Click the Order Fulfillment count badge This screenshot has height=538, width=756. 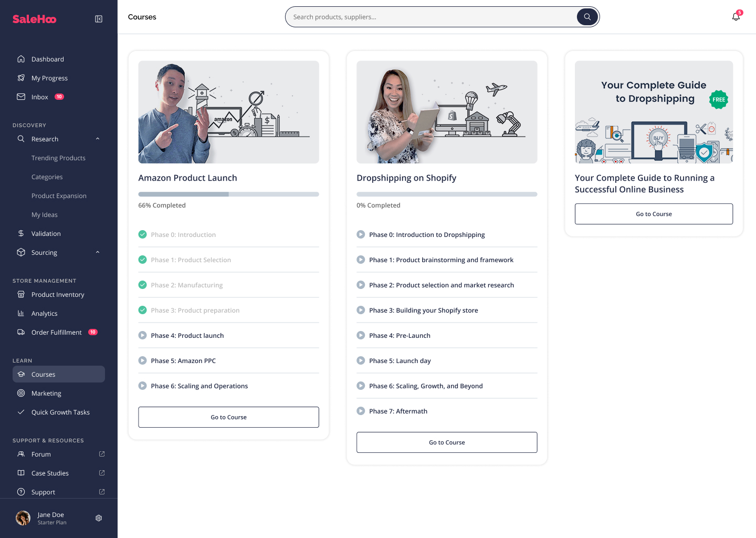tap(93, 332)
